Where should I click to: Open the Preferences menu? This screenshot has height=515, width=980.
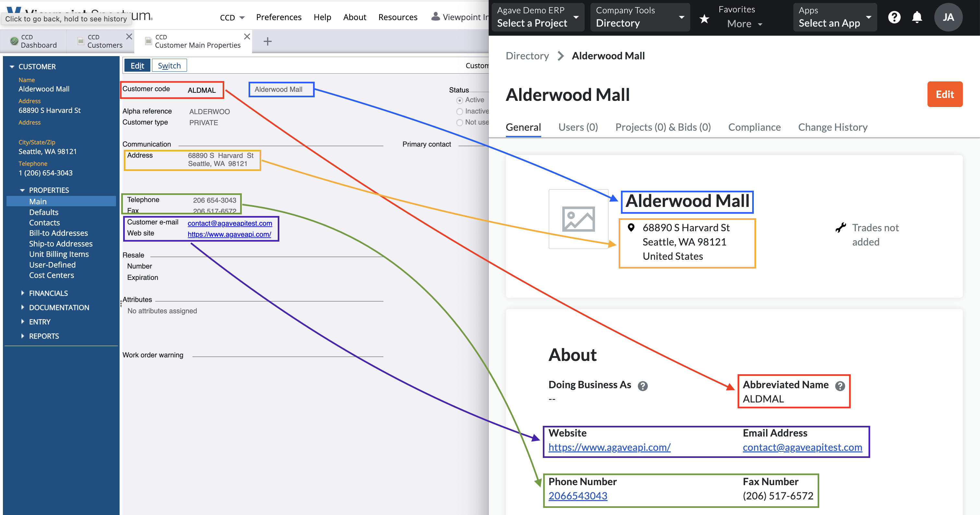pyautogui.click(x=278, y=17)
